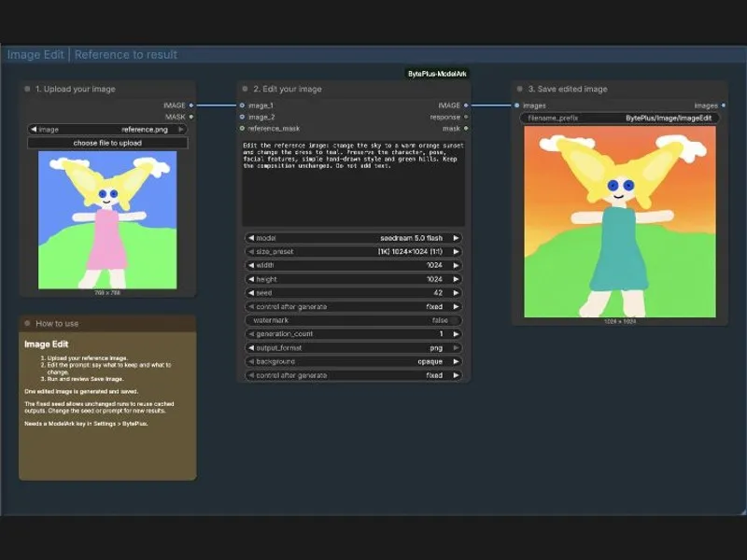Click the right arrow on size_preset

pos(456,251)
